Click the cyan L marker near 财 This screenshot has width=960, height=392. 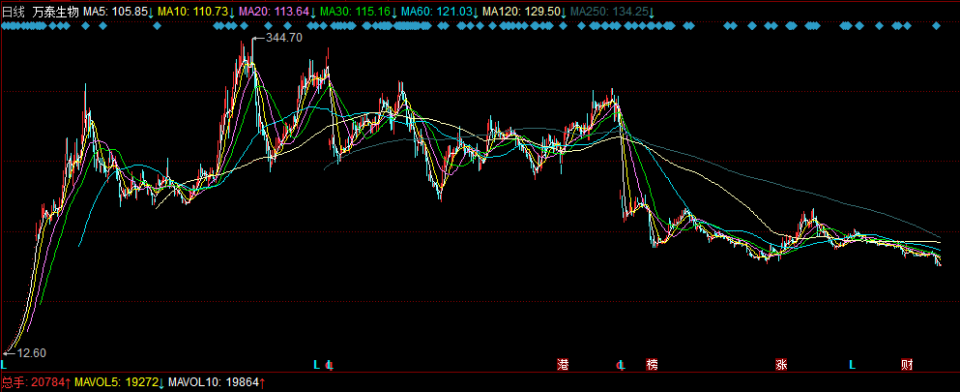(x=852, y=365)
